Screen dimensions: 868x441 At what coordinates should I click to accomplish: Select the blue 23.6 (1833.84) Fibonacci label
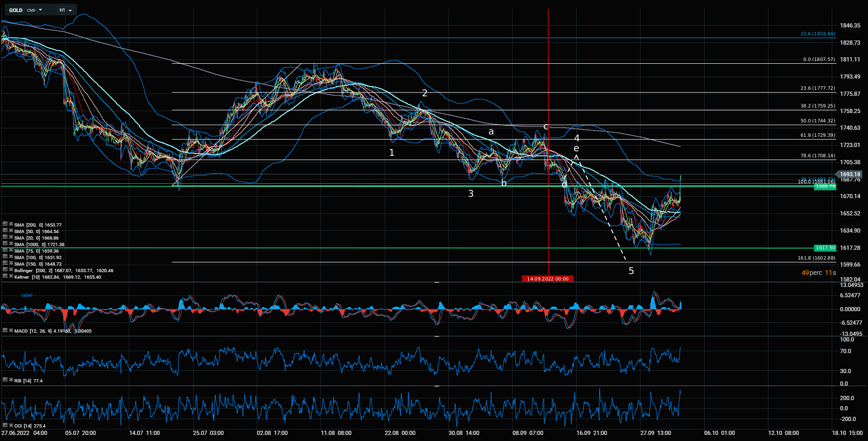click(818, 34)
